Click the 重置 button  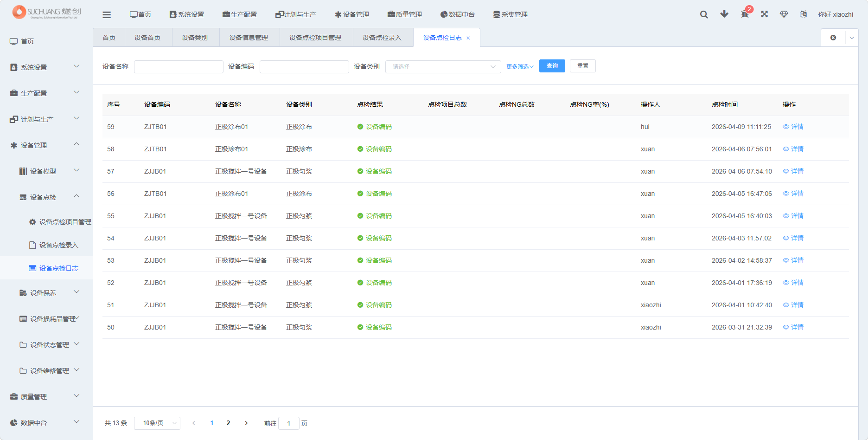(x=583, y=66)
